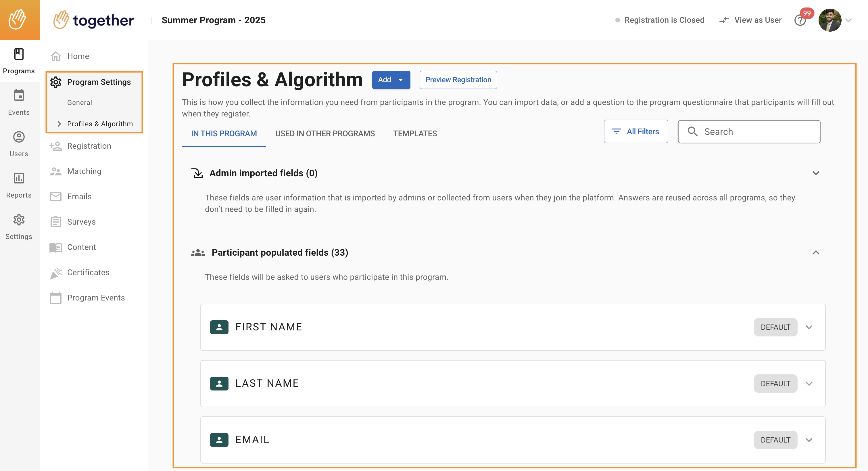Open the user avatar account menu

point(830,20)
